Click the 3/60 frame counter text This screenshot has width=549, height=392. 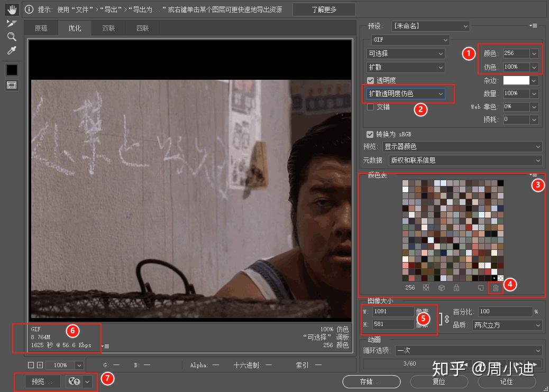point(409,363)
